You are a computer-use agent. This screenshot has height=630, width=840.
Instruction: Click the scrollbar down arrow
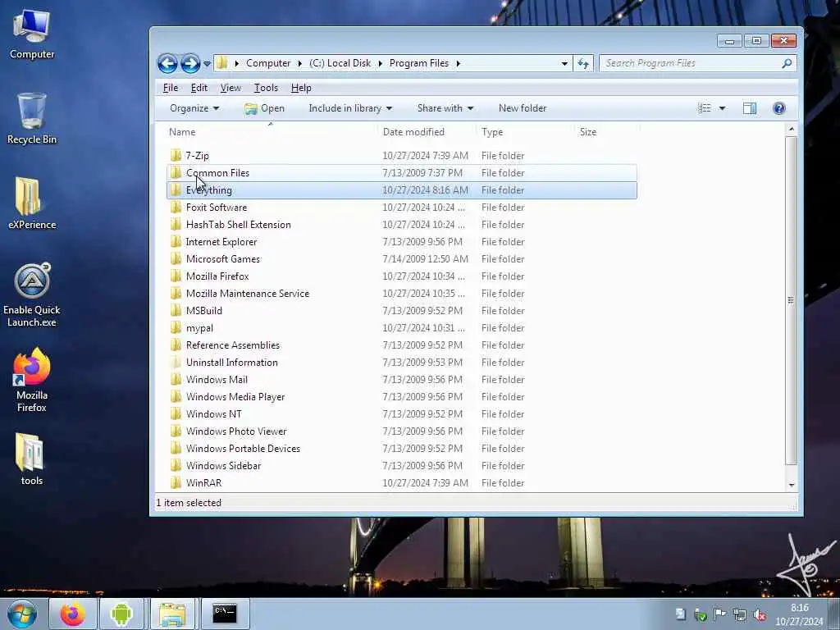(x=792, y=485)
